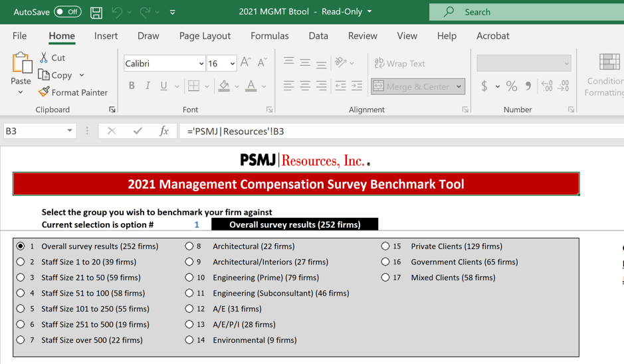
Task: Open the Name Box dropdown arrow
Action: [x=70, y=130]
